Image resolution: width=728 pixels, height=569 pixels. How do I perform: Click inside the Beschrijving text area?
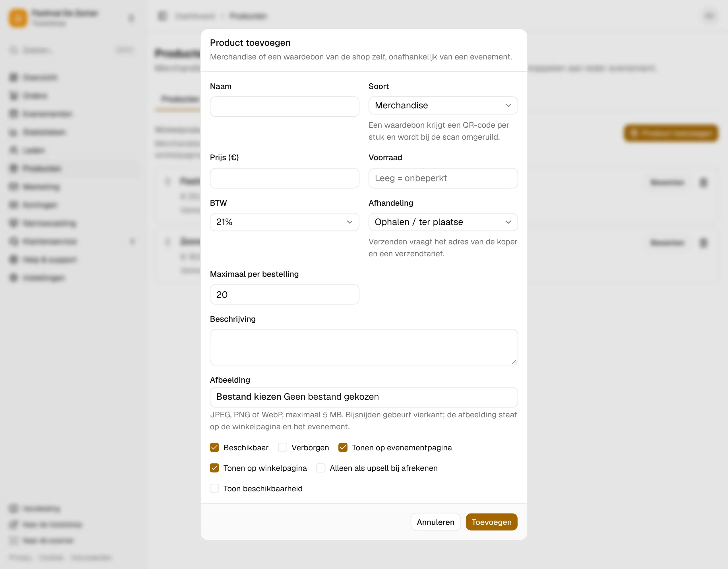click(x=364, y=347)
